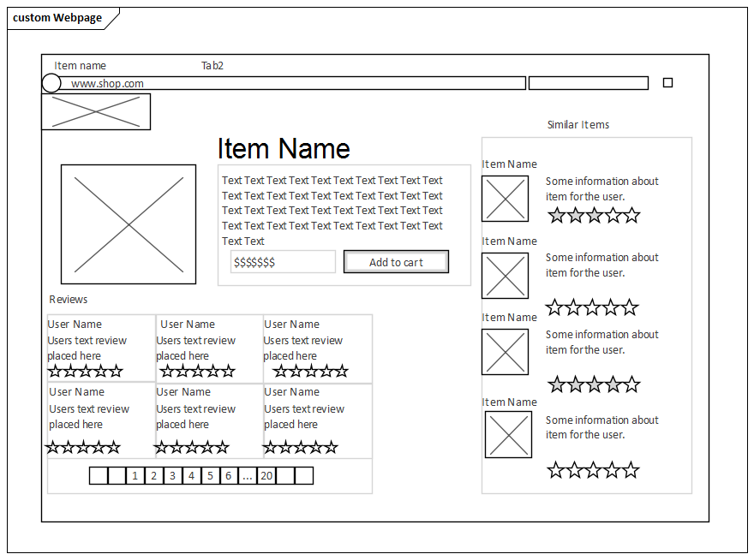The height and width of the screenshot is (560, 754).
Task: Click the star rating in the bottom-right user review
Action: (x=301, y=446)
